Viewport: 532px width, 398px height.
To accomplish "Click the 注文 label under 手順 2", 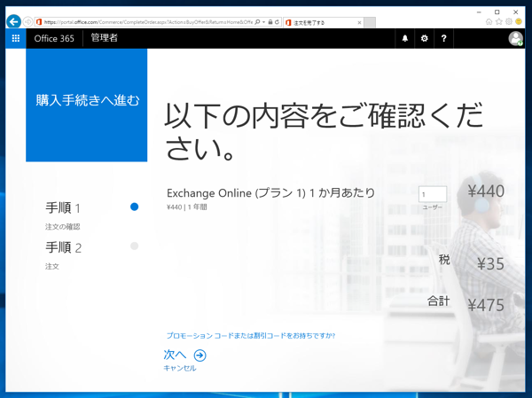I will (52, 266).
